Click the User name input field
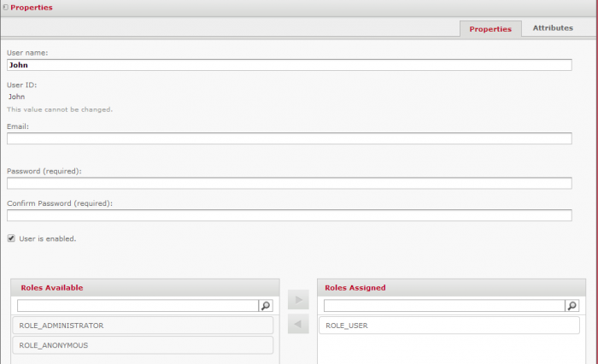 (x=289, y=65)
